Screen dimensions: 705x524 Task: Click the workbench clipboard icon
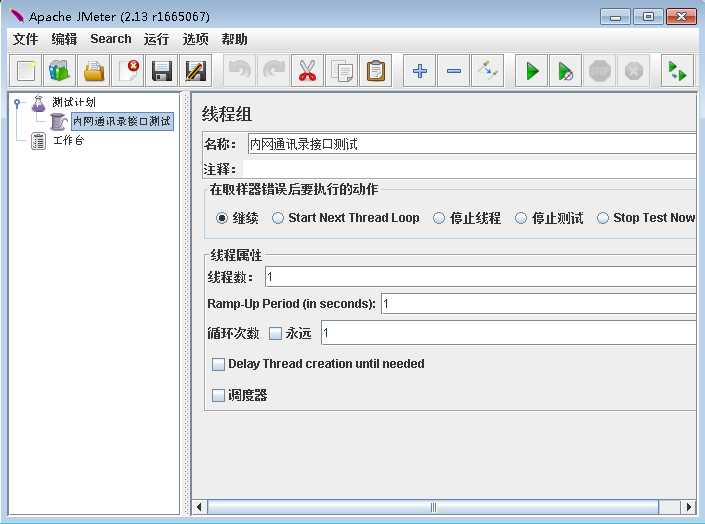39,141
